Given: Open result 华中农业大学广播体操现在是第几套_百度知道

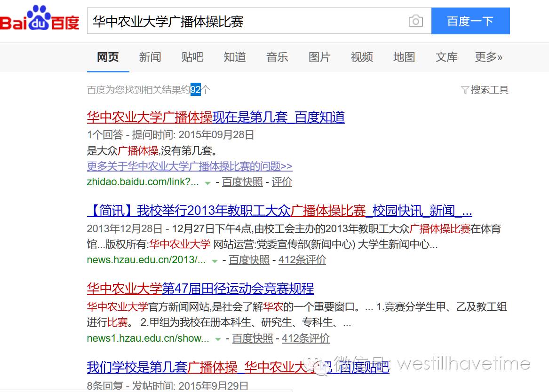Looking at the screenshot, I should (x=215, y=118).
